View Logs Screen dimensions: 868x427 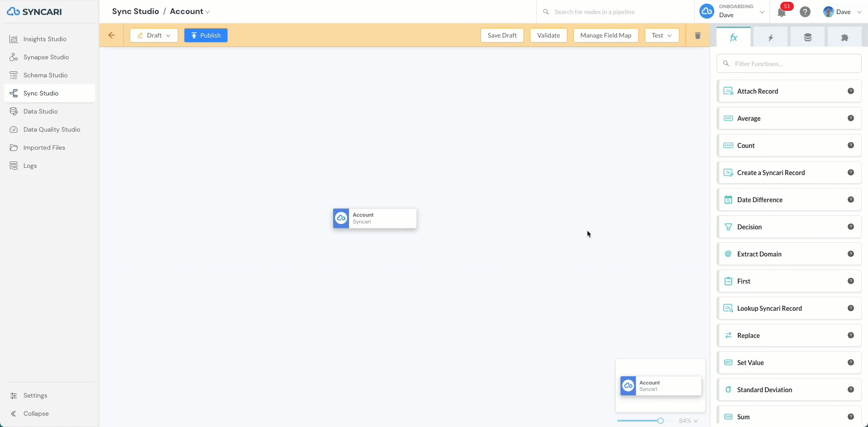[x=50, y=166]
